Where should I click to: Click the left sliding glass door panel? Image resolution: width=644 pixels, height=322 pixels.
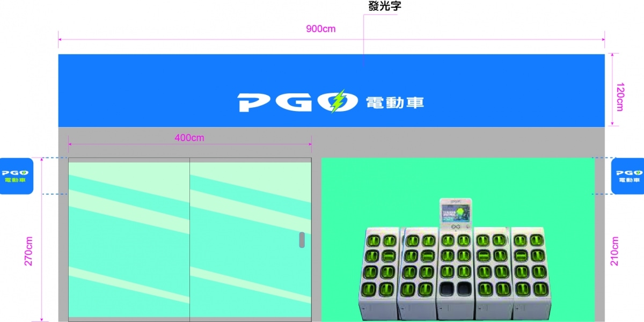pos(129,239)
